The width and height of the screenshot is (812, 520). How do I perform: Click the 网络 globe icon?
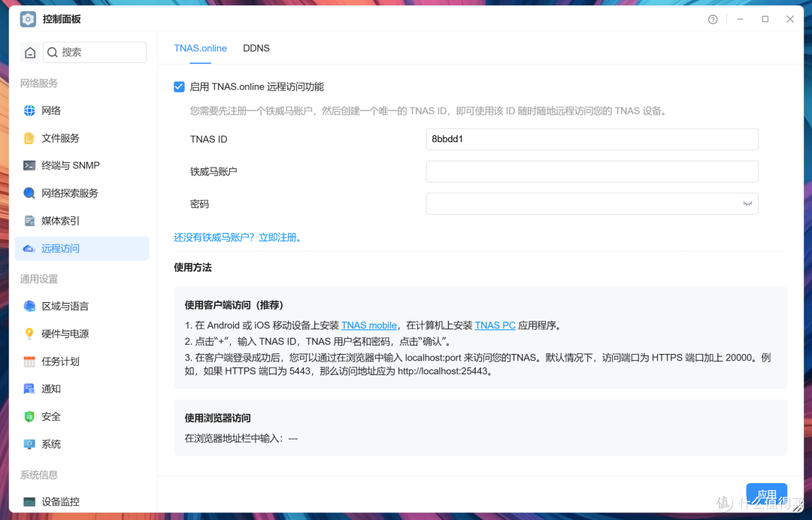(x=29, y=110)
